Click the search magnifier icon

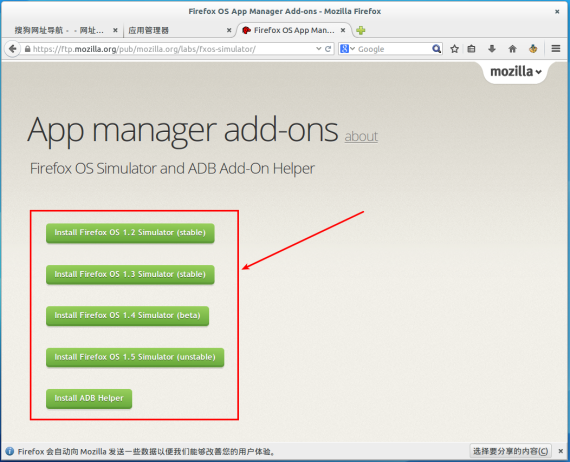click(436, 49)
